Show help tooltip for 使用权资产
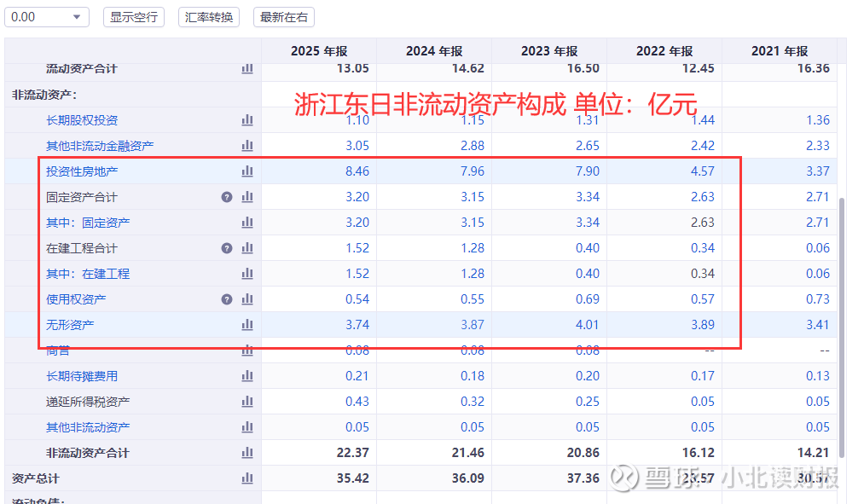Image resolution: width=864 pixels, height=504 pixels. point(227,299)
